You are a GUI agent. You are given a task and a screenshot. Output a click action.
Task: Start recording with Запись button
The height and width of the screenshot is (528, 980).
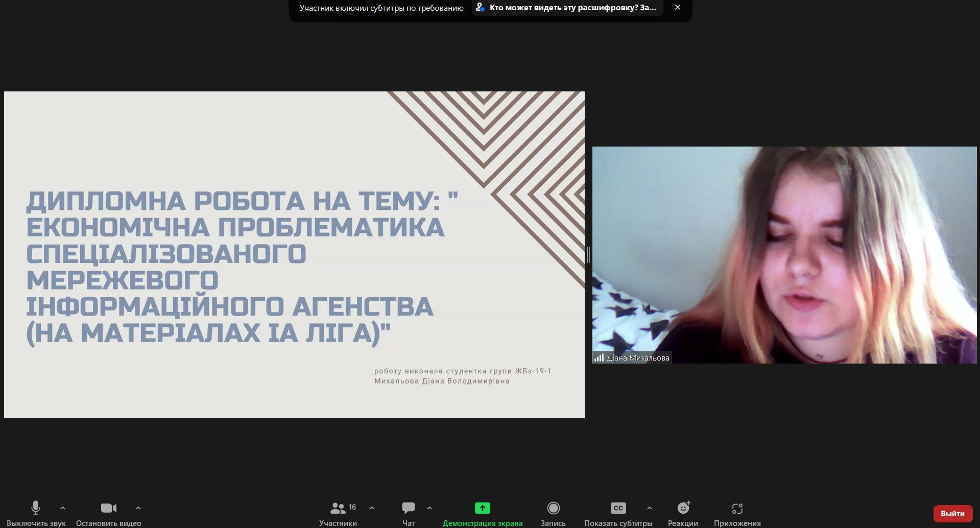coord(553,514)
